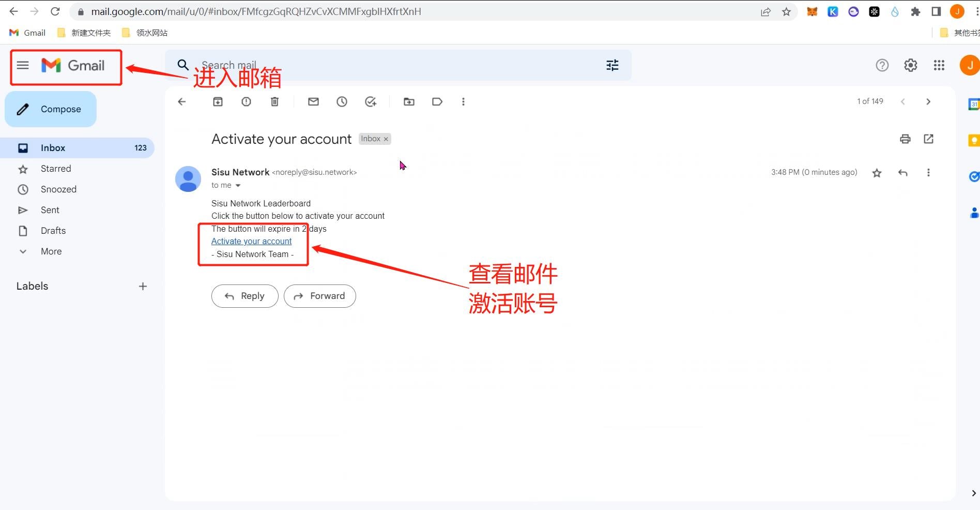Image resolution: width=980 pixels, height=510 pixels.
Task: Mark the email as unread
Action: (313, 101)
